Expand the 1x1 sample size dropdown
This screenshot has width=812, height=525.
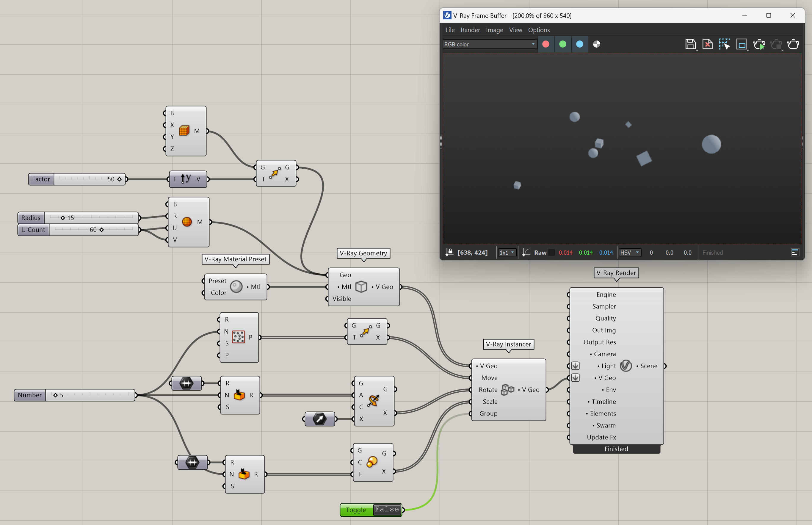click(507, 253)
